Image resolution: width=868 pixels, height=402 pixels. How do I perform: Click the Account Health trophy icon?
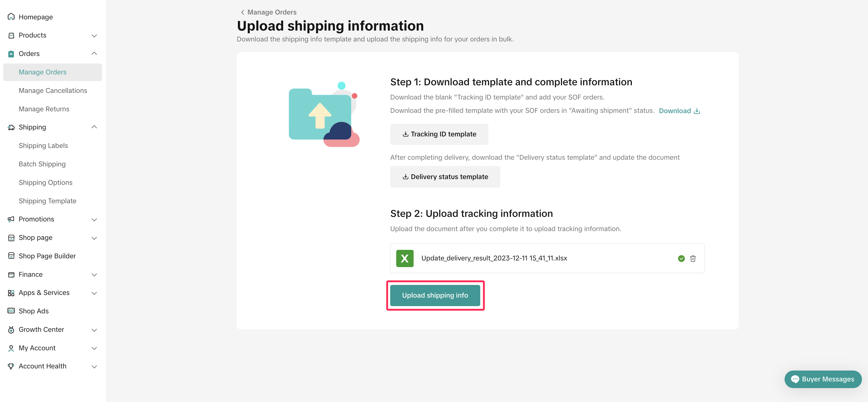coord(11,366)
